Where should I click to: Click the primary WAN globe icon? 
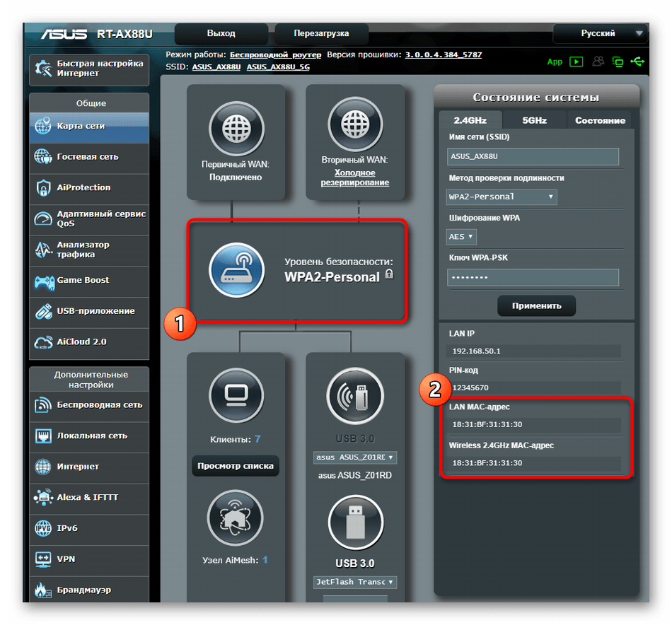click(236, 129)
